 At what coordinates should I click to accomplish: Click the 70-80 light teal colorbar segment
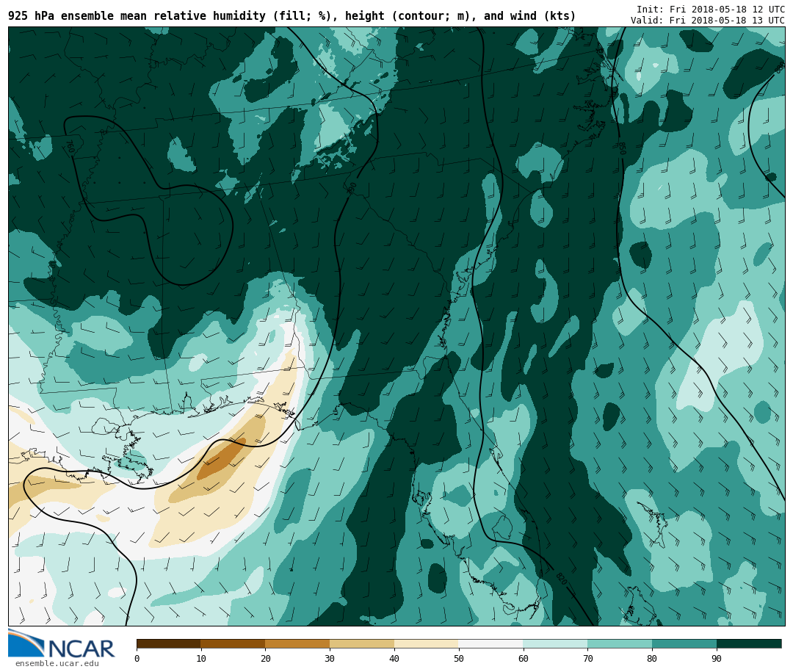620,644
